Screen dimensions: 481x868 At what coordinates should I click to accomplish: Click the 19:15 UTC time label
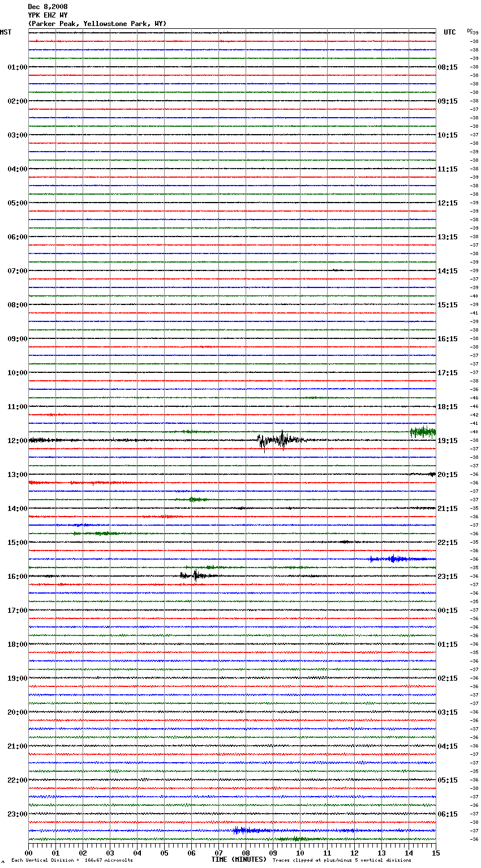tap(448, 441)
